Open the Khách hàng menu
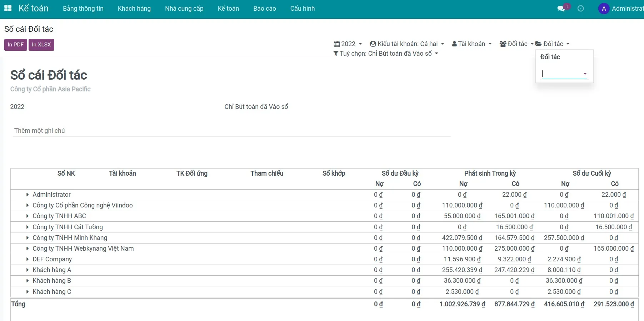The image size is (644, 321). coord(134,9)
